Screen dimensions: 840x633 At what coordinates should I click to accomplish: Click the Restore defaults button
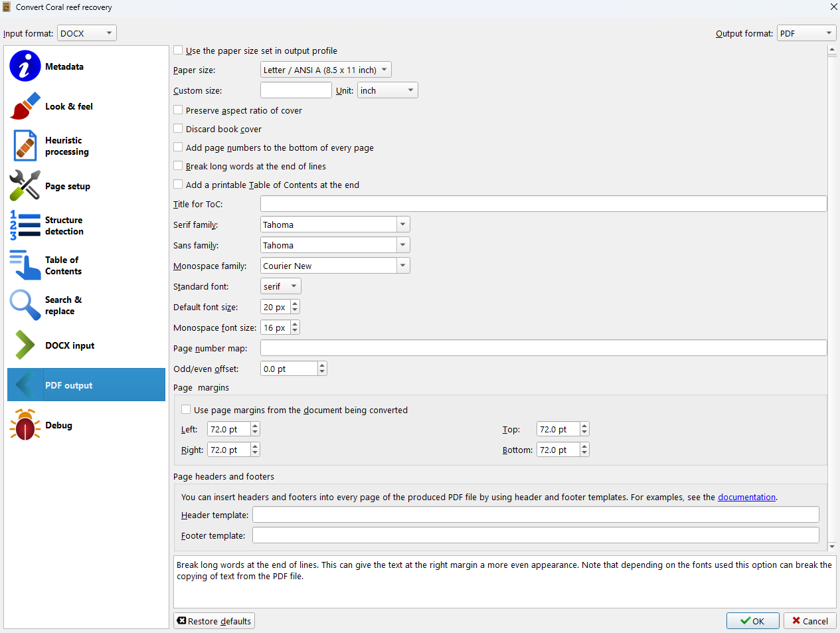(214, 620)
